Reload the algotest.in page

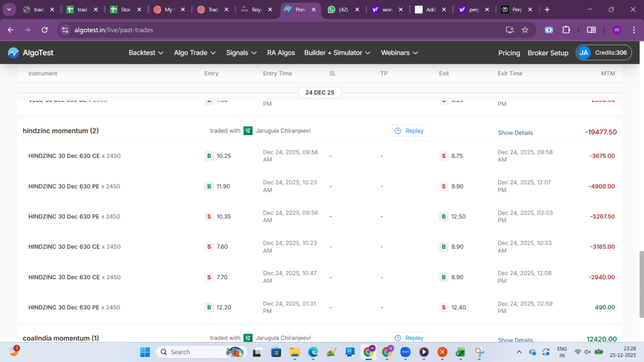tap(45, 30)
